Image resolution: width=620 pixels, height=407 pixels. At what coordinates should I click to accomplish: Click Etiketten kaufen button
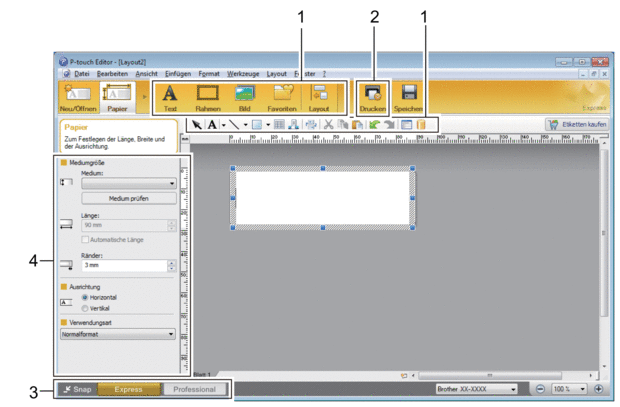(577, 125)
